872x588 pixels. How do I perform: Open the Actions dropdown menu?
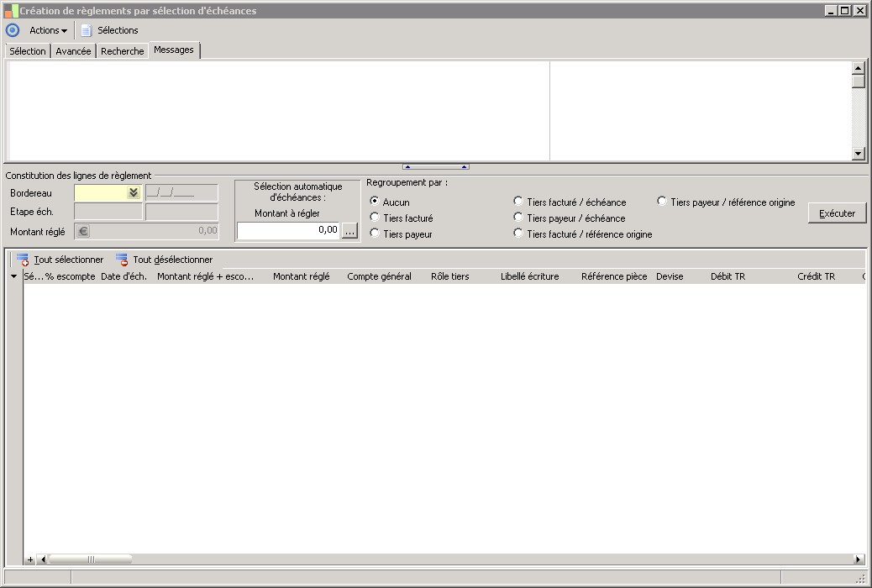click(x=49, y=30)
